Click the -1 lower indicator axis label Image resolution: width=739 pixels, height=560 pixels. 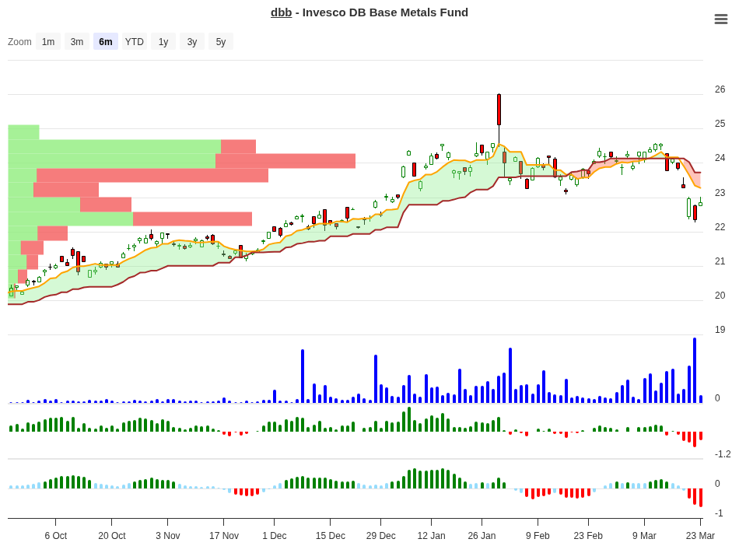pos(719,513)
